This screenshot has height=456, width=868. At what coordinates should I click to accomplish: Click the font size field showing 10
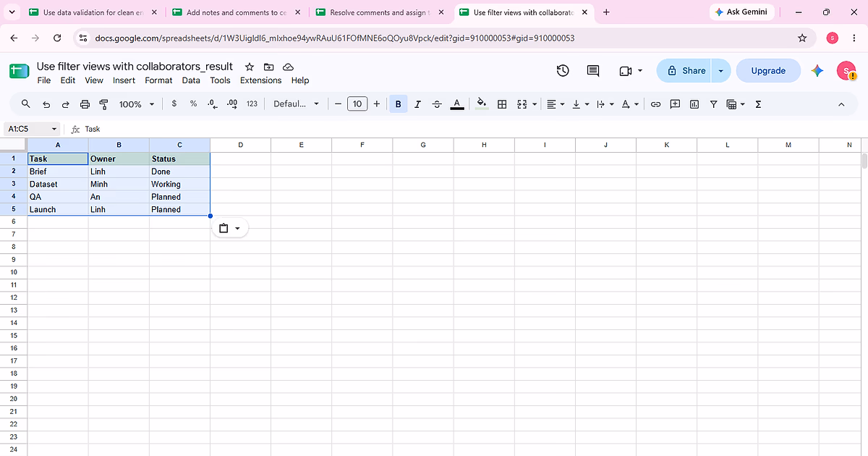pyautogui.click(x=357, y=104)
